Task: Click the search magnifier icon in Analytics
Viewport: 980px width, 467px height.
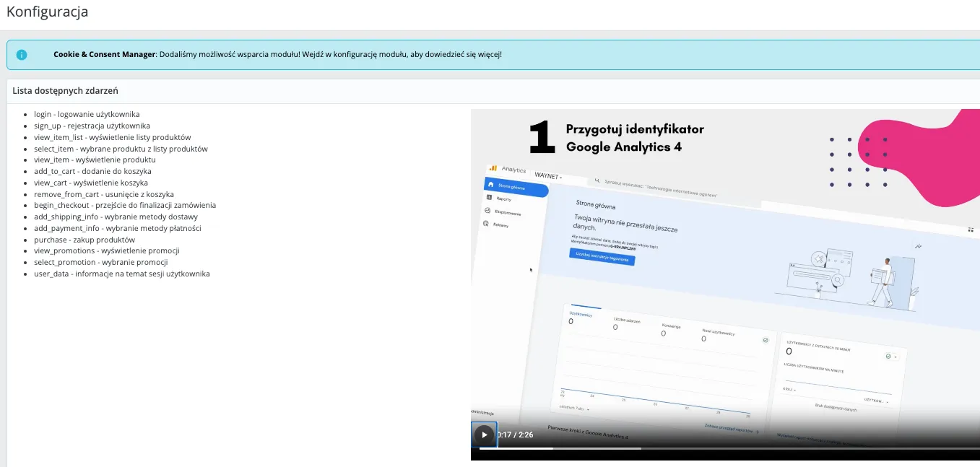Action: [597, 181]
